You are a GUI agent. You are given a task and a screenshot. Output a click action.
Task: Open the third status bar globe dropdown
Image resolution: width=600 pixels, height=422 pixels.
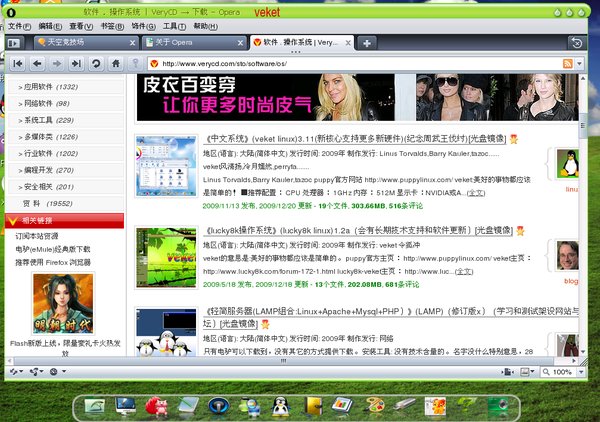click(58, 371)
